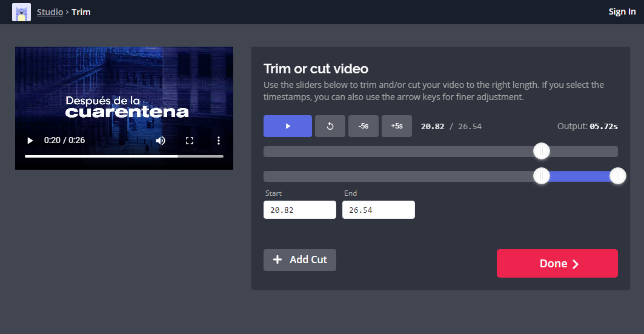The width and height of the screenshot is (644, 334).
Task: Click the red Done button
Action: (557, 264)
